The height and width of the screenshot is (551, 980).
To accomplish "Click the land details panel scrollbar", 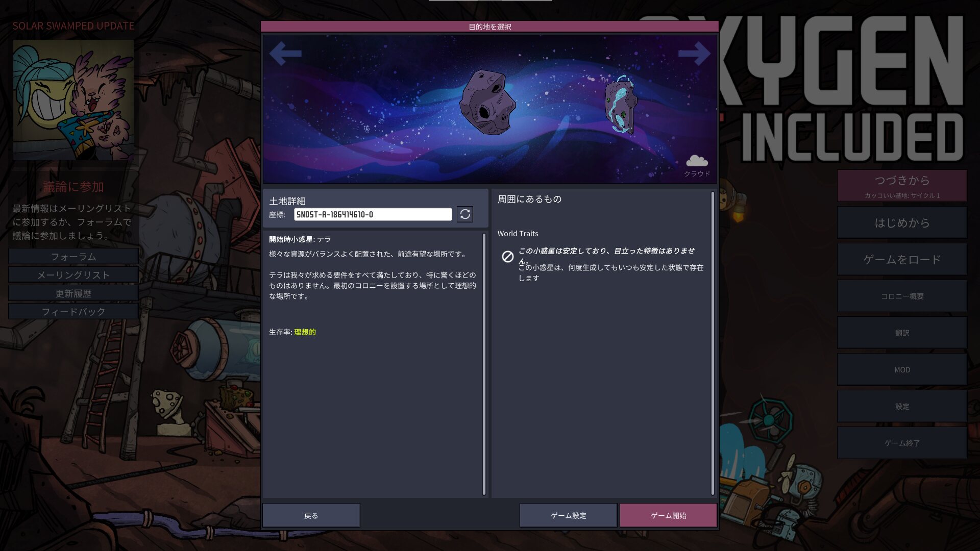I will [x=484, y=364].
